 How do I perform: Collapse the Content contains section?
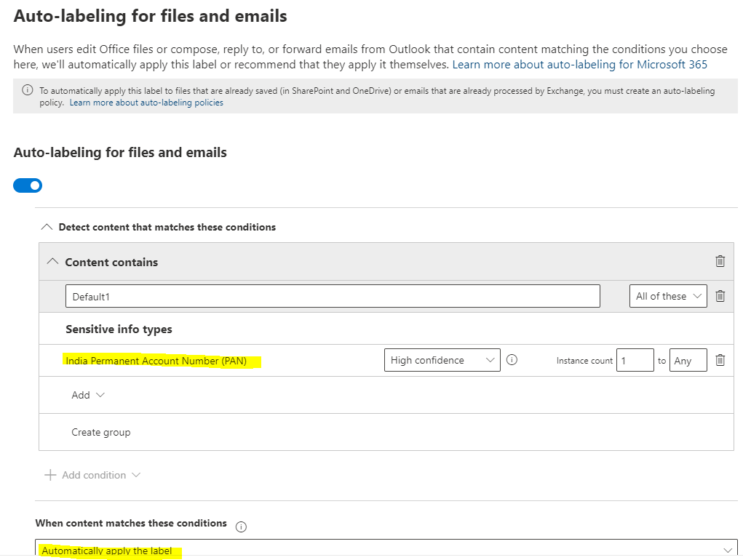pyautogui.click(x=52, y=261)
